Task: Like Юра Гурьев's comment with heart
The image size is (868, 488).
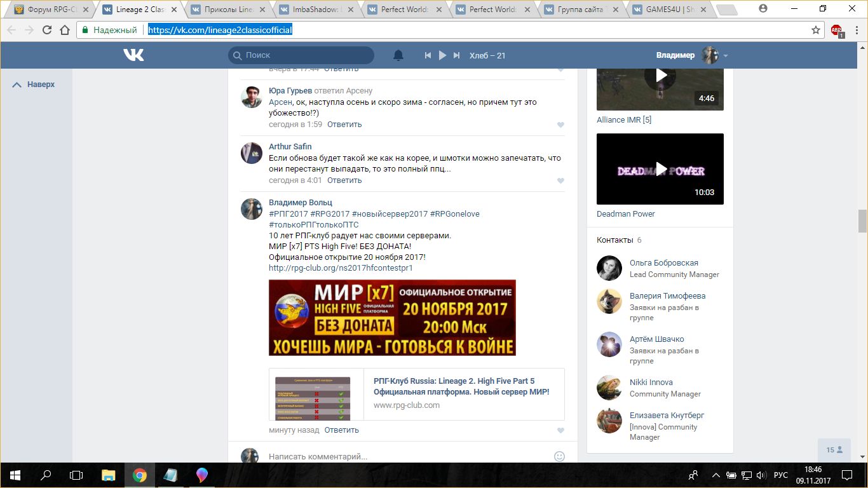Action: (x=560, y=125)
